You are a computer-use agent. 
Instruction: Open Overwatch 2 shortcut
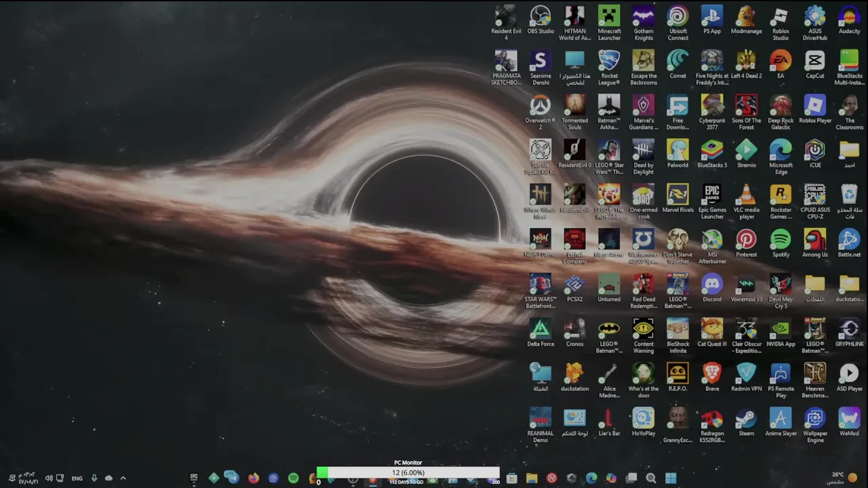click(x=540, y=112)
